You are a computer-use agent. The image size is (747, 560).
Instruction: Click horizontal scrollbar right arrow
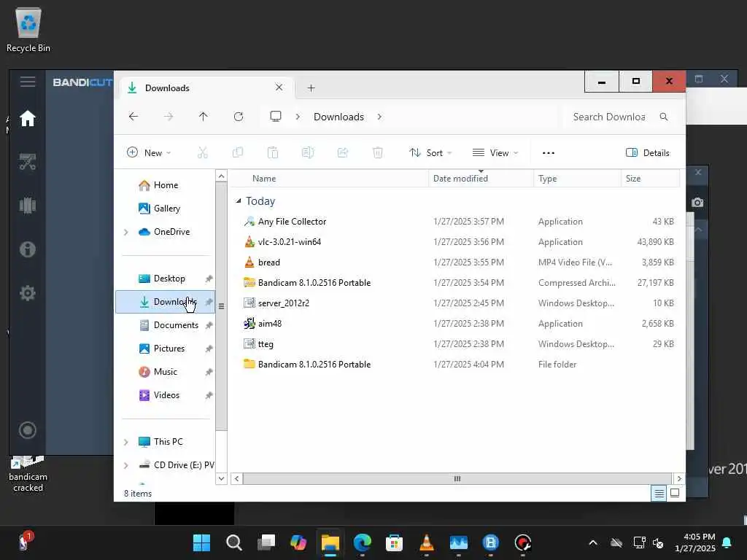(679, 478)
